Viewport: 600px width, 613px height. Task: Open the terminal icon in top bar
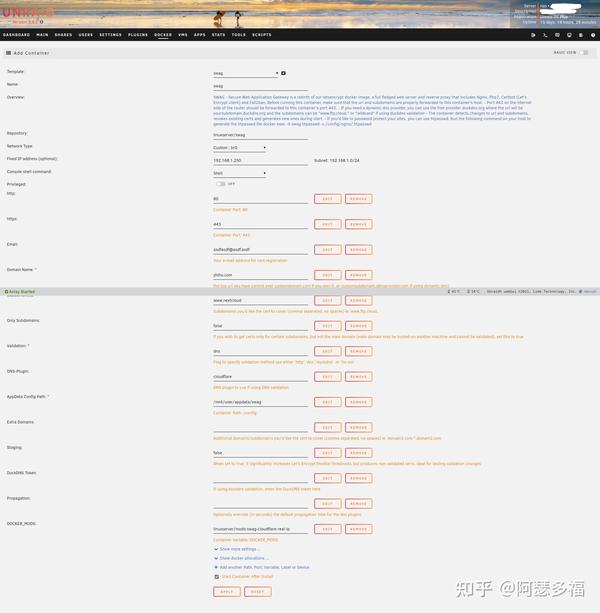click(545, 35)
